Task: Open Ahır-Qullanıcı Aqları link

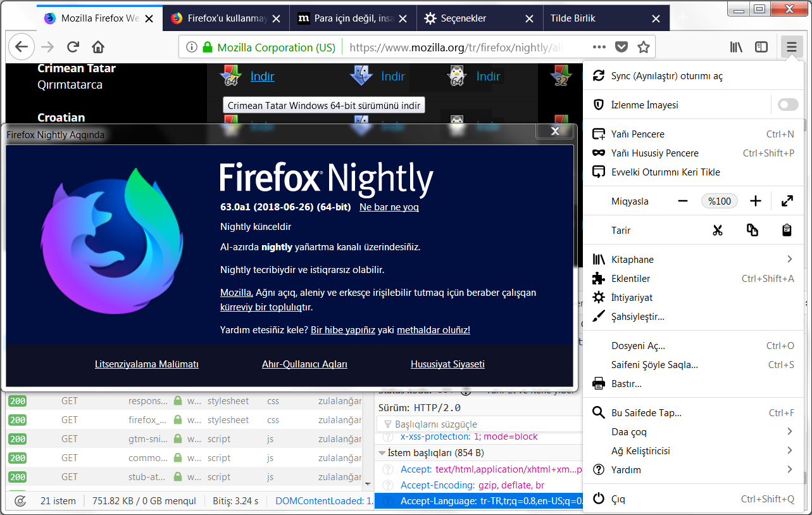Action: [304, 364]
